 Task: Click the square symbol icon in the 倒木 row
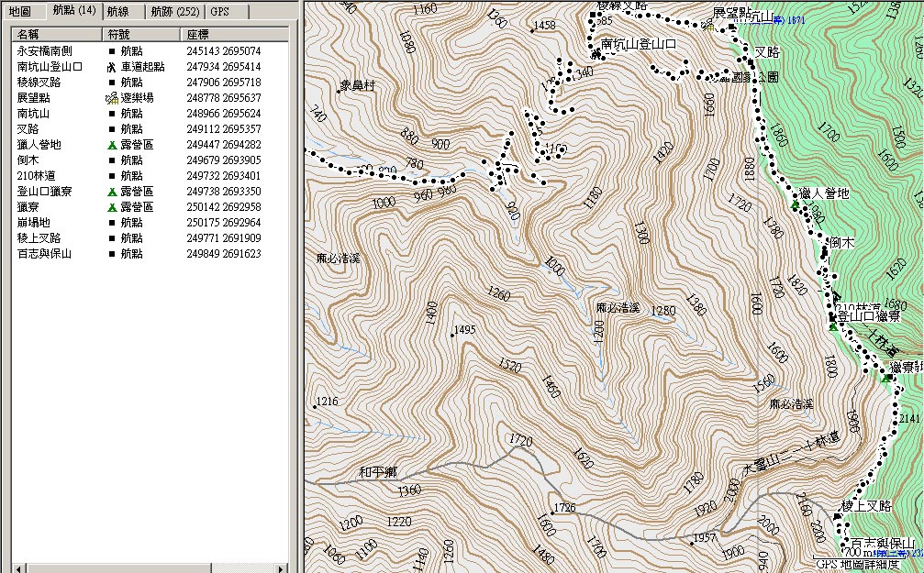pyautogui.click(x=112, y=160)
